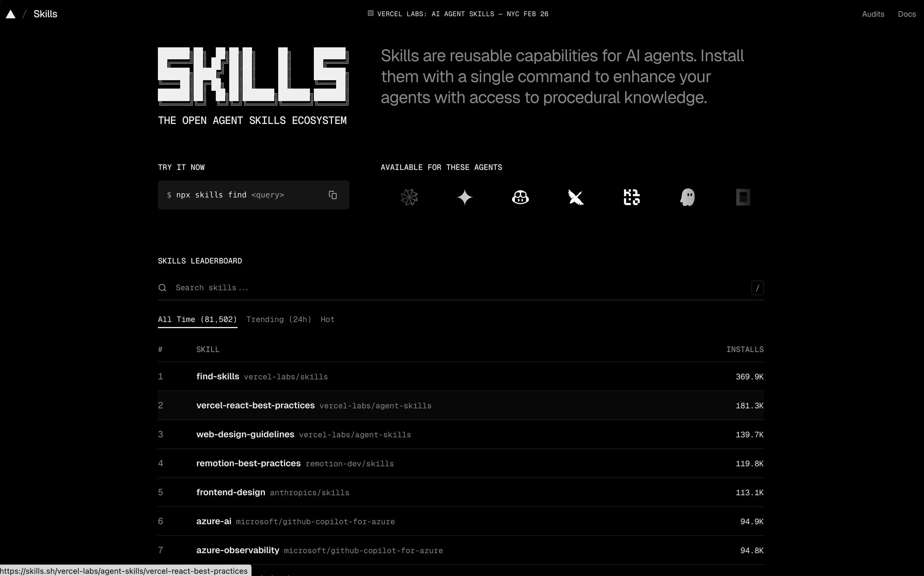Viewport: 924px width, 576px height.
Task: Click the npx skills find <query> command text
Action: pyautogui.click(x=230, y=195)
